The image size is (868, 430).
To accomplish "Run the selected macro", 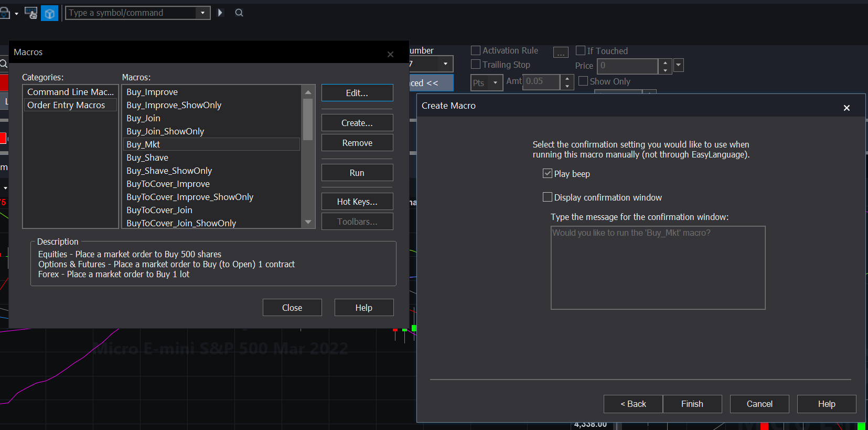I will (357, 173).
